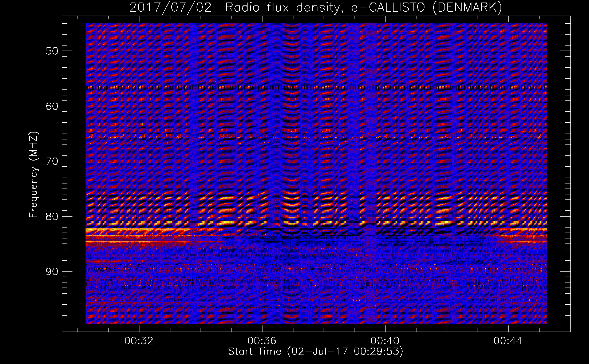Click the 80 frequency tick label
The image size is (589, 364).
pos(52,216)
